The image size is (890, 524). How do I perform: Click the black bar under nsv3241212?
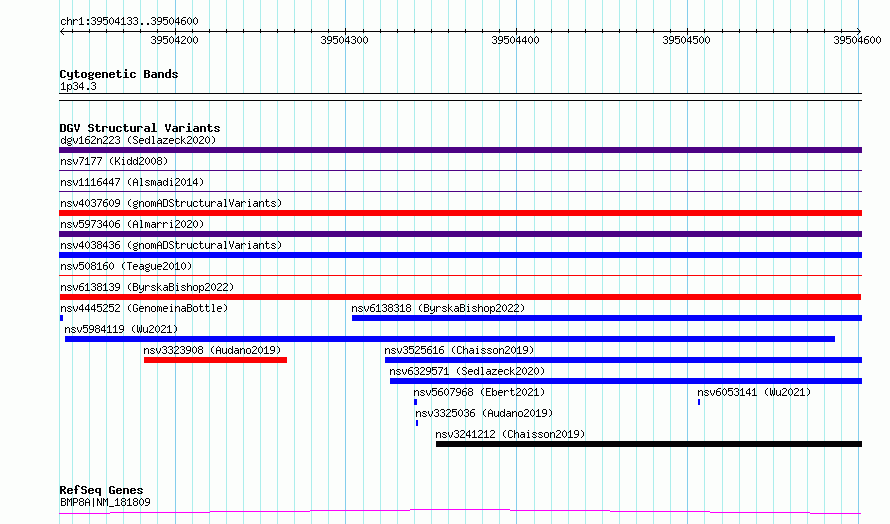point(649,444)
